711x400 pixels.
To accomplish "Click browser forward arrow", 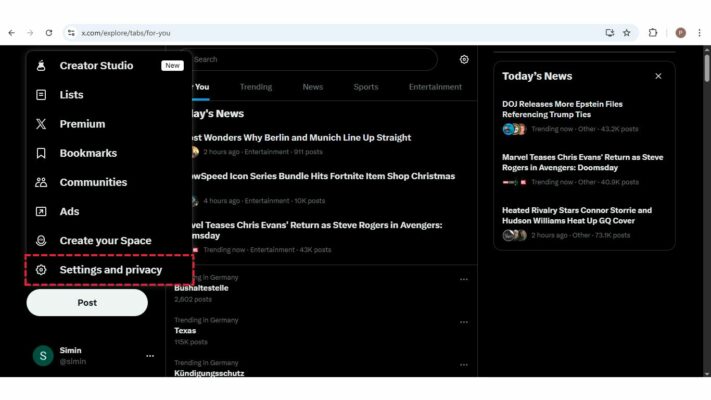I will 30,33.
